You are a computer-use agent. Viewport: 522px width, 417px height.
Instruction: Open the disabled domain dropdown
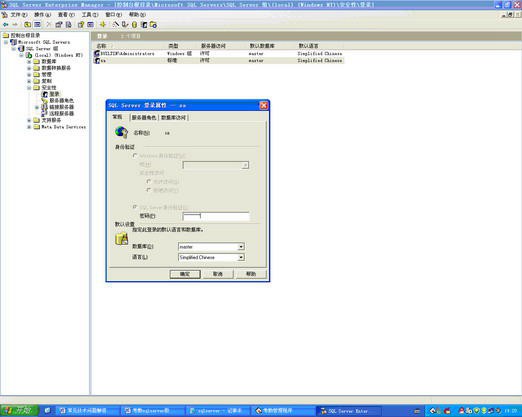coord(245,165)
